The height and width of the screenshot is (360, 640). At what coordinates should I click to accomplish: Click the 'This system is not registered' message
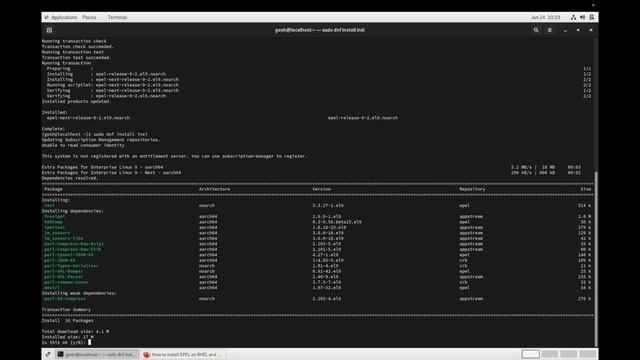coord(174,156)
